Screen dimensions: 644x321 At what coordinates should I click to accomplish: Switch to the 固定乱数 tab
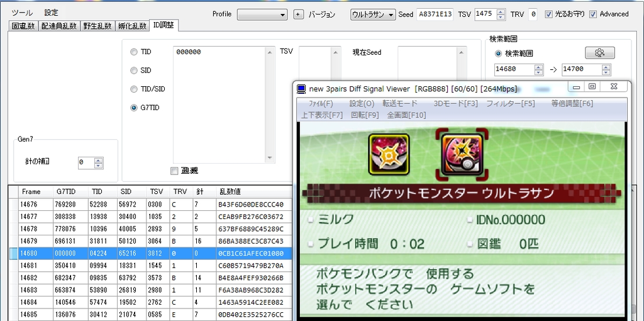click(23, 26)
